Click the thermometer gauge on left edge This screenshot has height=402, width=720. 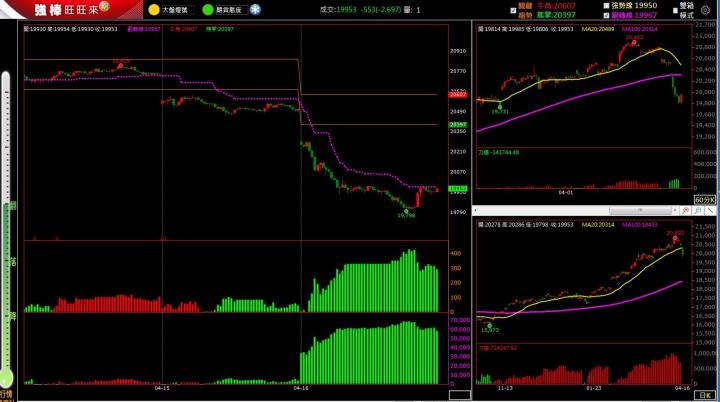7,230
